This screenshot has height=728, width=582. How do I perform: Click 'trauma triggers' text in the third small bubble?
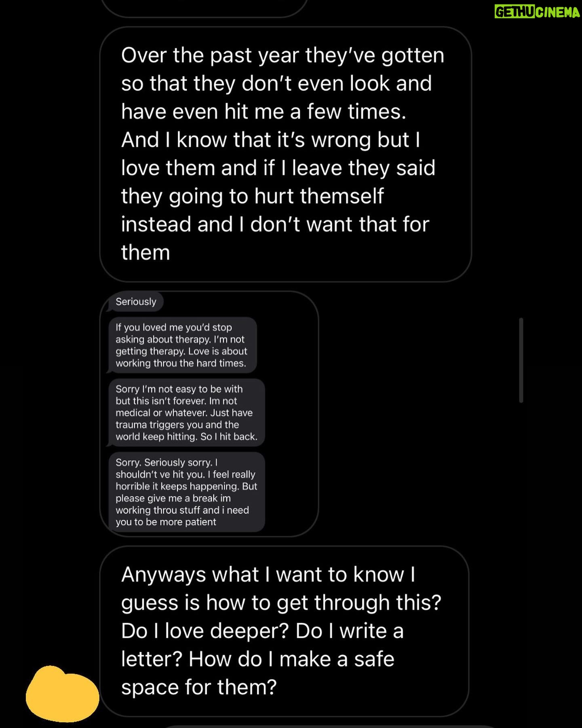[150, 425]
